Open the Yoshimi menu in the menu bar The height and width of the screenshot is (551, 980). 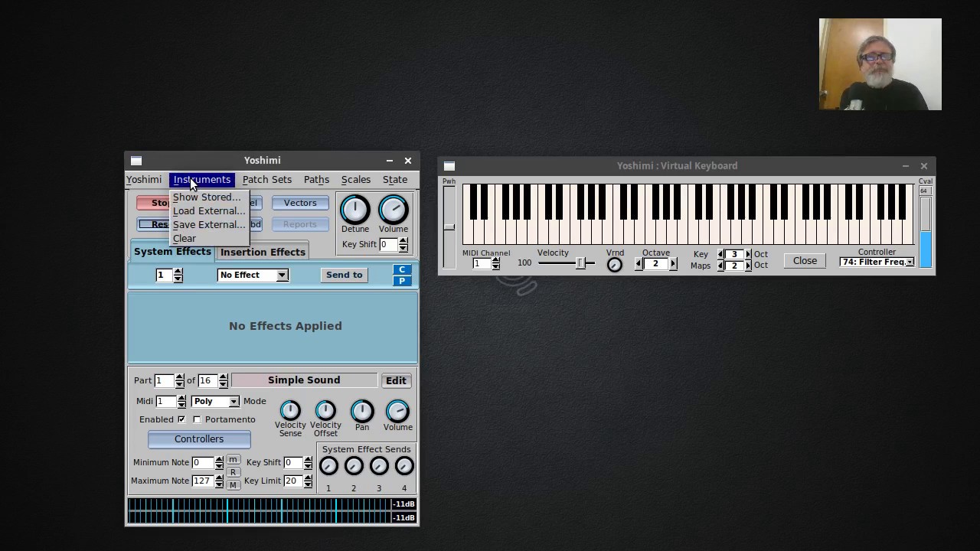[144, 180]
